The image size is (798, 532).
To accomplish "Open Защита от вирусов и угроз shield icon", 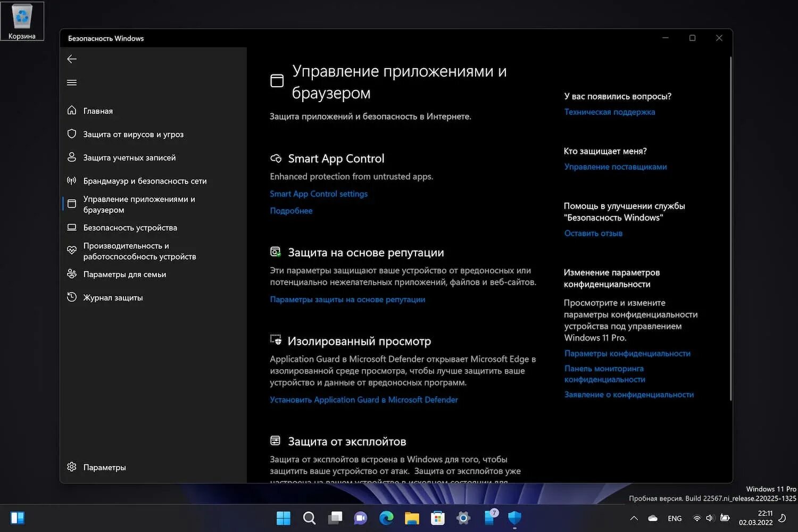I will coord(72,134).
